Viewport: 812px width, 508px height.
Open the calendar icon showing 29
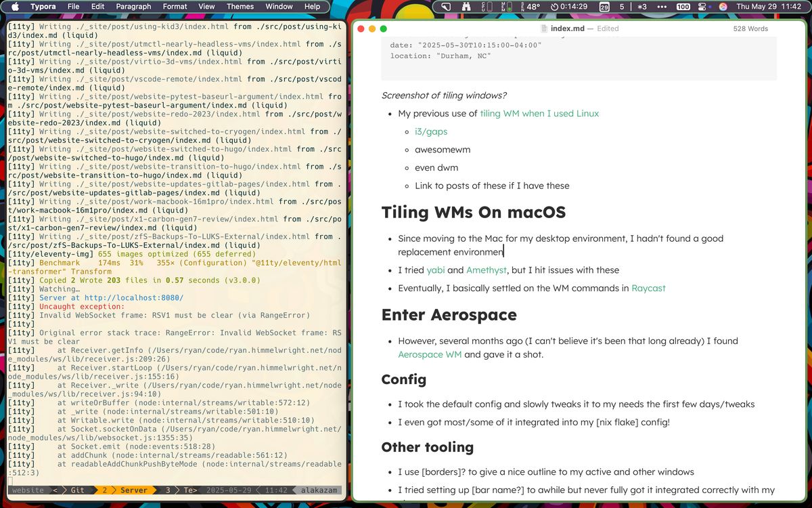coord(604,7)
